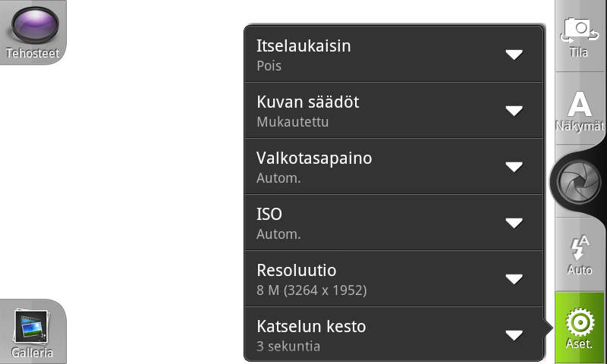
Task: Expand the Kuvan säädöt dropdown arrow
Action: tap(514, 111)
